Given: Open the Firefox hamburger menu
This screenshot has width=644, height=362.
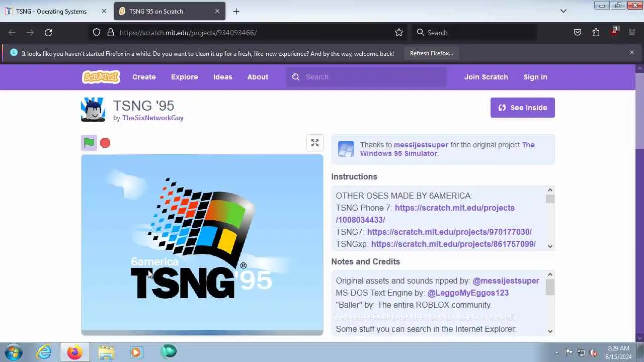Looking at the screenshot, I should (x=632, y=33).
